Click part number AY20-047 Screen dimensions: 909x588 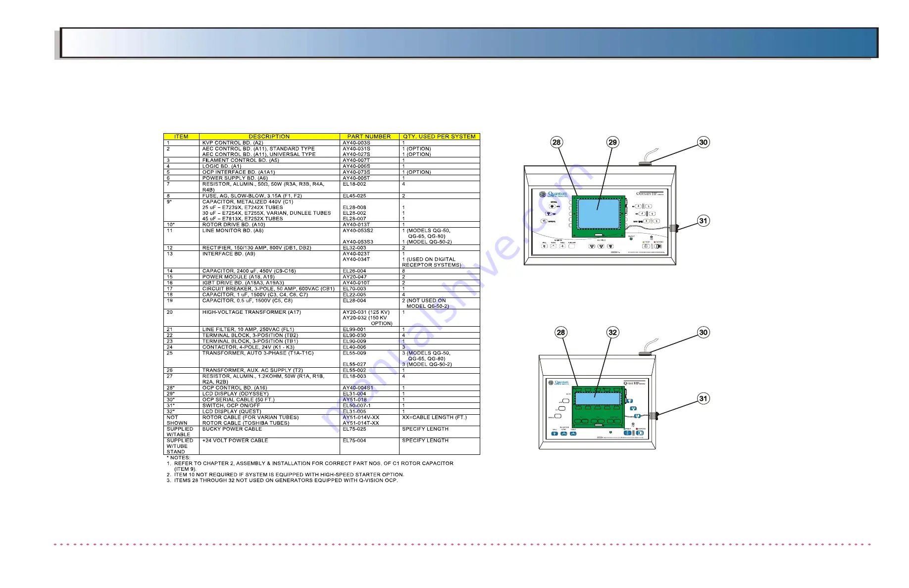[355, 277]
